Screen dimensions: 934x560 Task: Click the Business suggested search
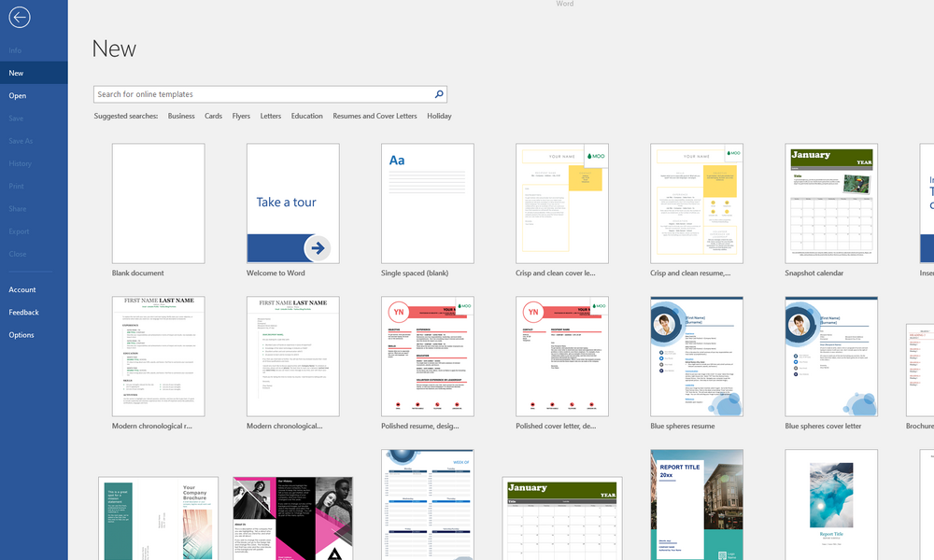pos(181,116)
